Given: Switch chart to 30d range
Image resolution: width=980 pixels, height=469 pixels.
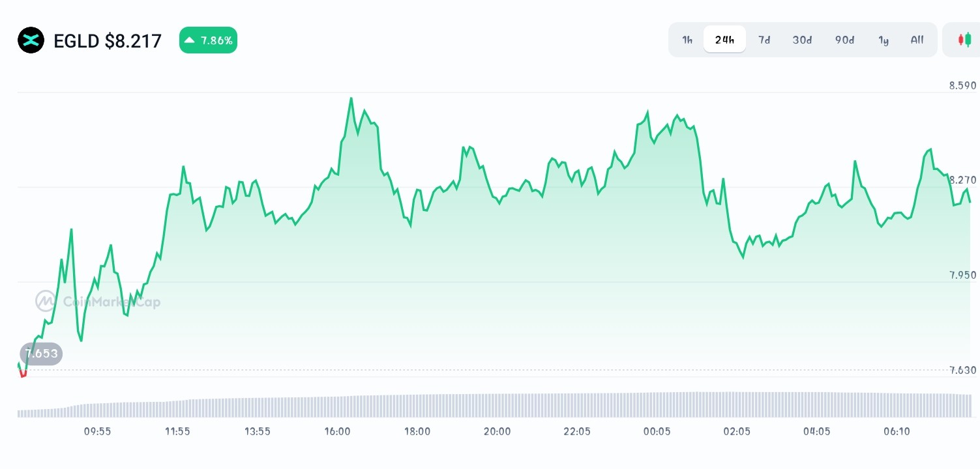Looking at the screenshot, I should click(x=802, y=40).
